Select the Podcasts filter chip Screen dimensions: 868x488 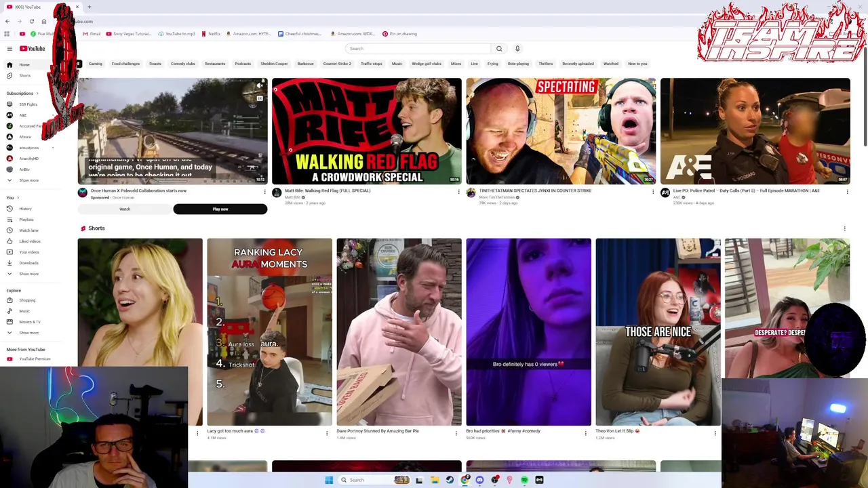243,64
